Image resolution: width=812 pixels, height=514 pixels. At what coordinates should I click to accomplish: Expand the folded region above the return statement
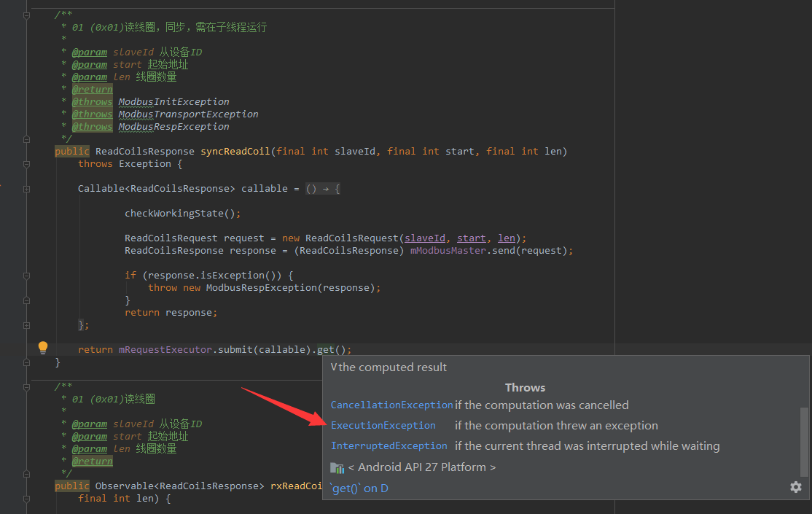click(x=27, y=324)
